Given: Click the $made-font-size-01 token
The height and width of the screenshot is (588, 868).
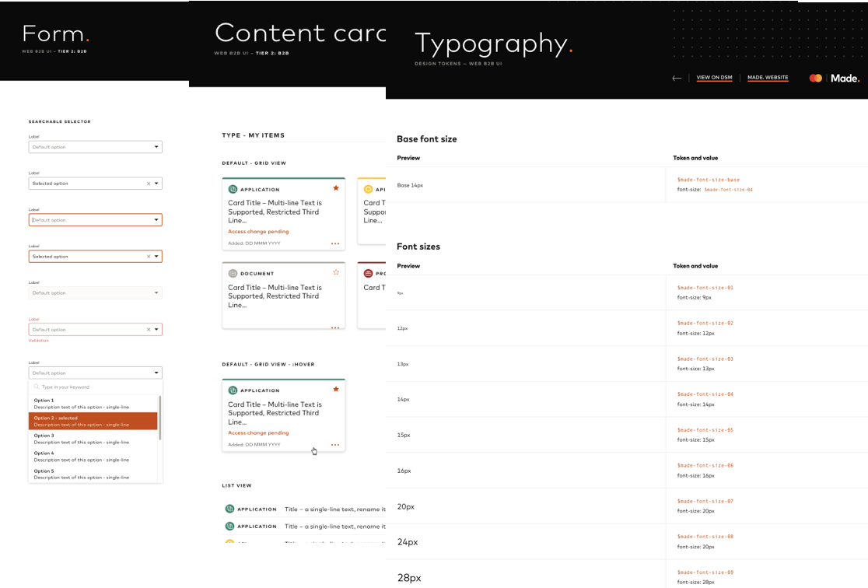Looking at the screenshot, I should coord(705,288).
